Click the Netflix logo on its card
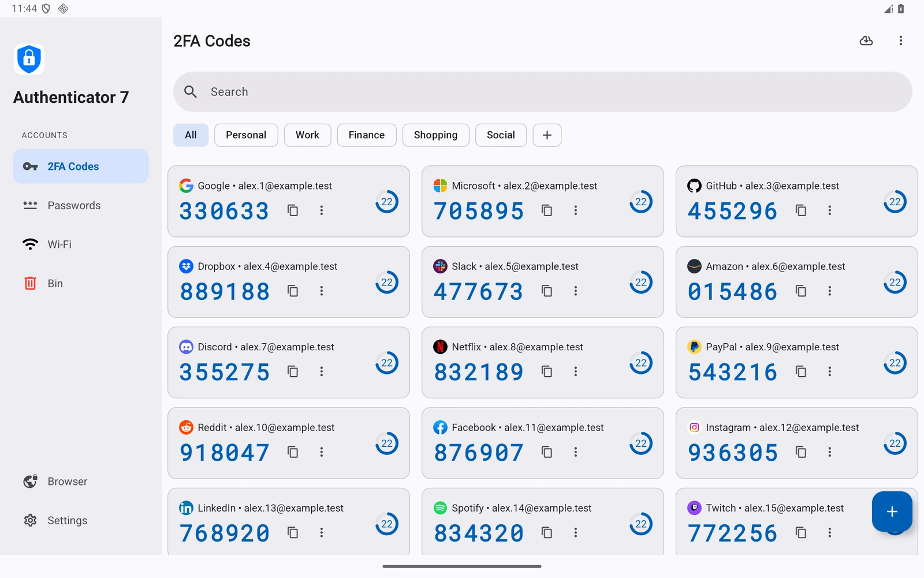 point(440,347)
